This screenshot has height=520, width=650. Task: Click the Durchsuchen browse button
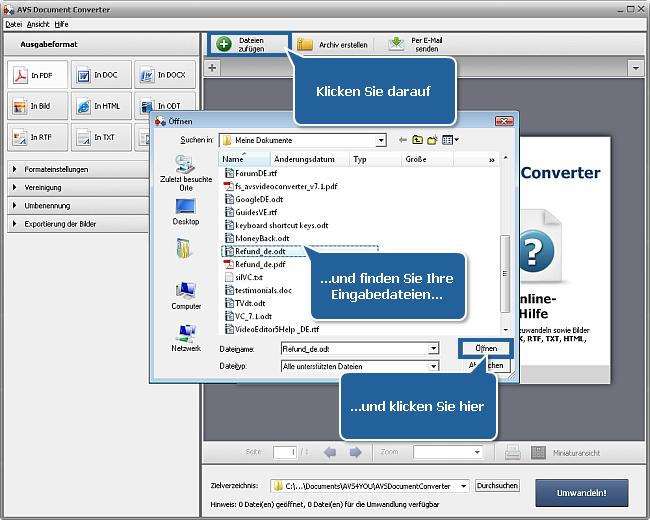pos(497,485)
